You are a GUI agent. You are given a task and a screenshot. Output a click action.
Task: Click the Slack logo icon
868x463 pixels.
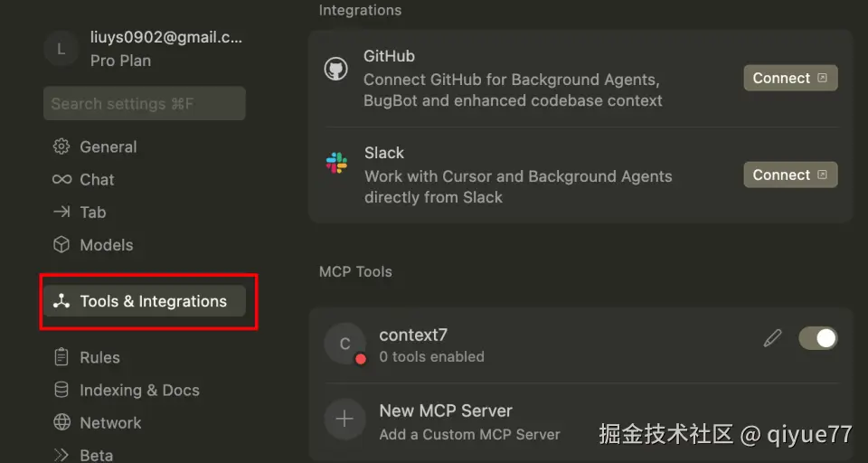336,163
